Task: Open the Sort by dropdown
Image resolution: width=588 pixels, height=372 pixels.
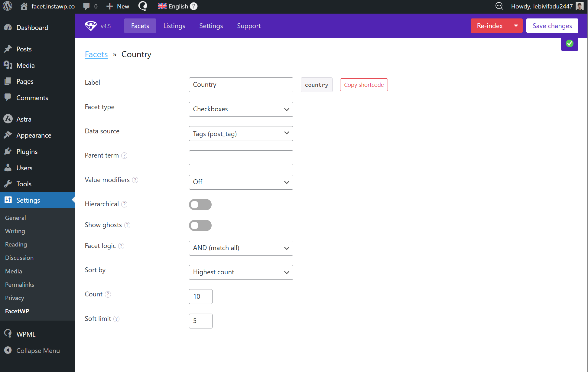Action: [x=241, y=272]
